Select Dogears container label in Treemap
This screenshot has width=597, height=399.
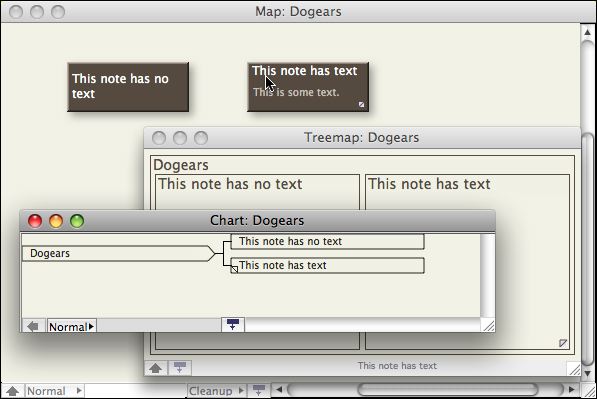click(x=181, y=165)
